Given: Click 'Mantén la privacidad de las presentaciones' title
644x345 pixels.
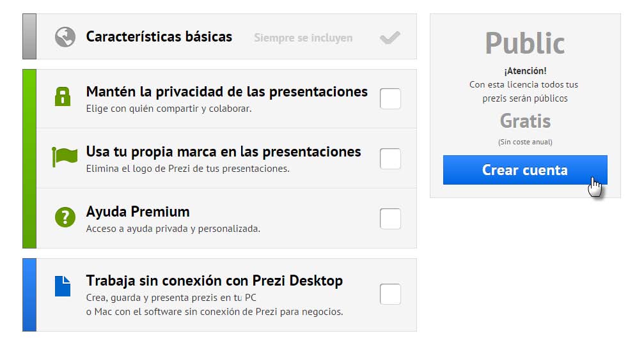Looking at the screenshot, I should (226, 91).
